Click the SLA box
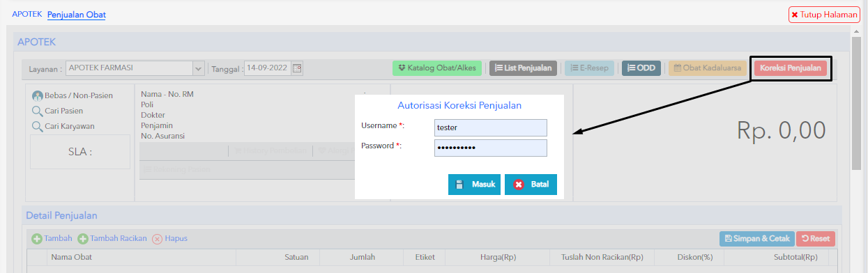Screen dimensions: 868x273 [80, 151]
